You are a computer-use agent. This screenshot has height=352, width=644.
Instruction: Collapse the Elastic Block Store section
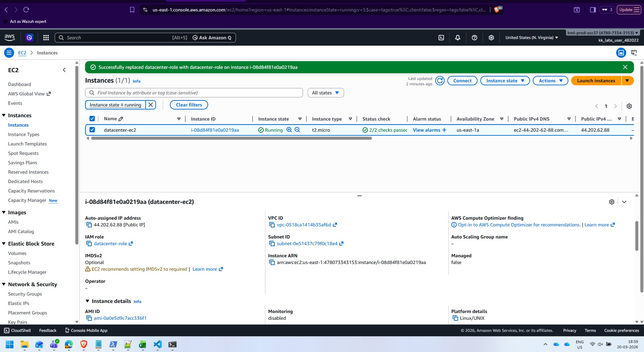tap(4, 244)
